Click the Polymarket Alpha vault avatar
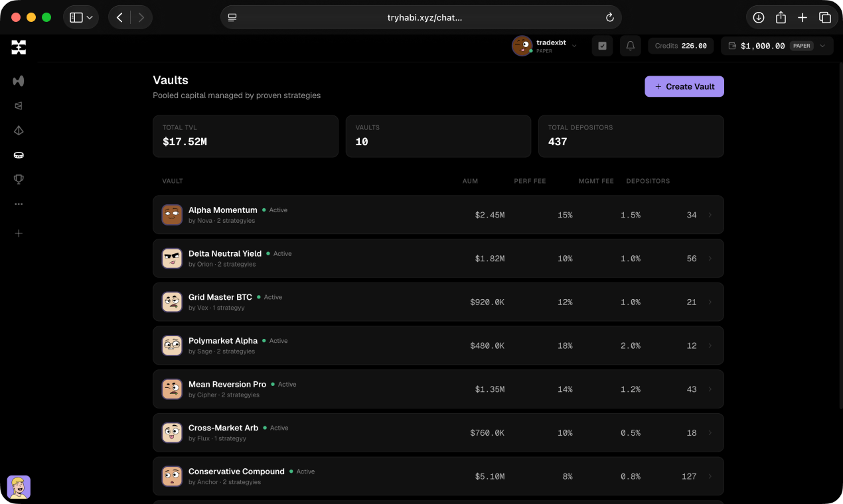843x504 pixels. [x=172, y=346]
